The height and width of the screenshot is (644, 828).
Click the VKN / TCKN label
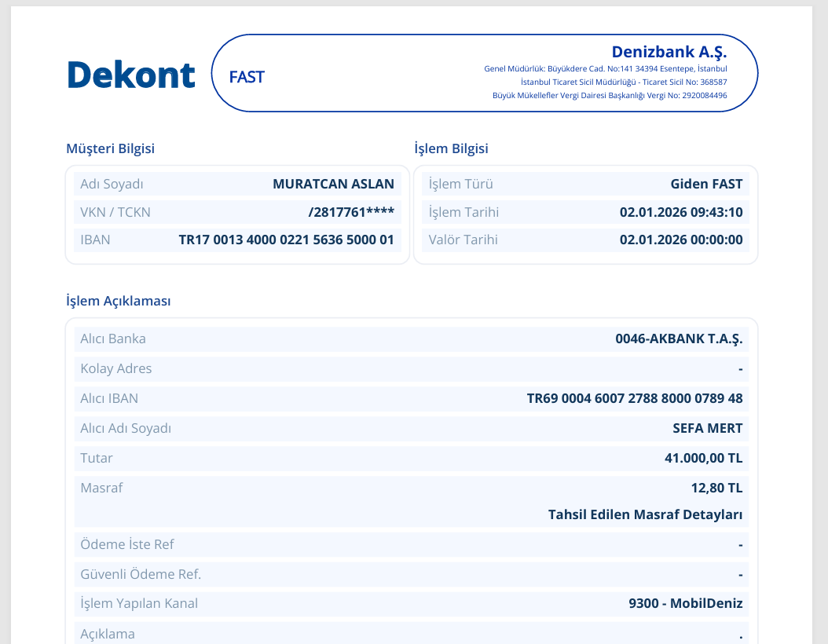(x=115, y=212)
